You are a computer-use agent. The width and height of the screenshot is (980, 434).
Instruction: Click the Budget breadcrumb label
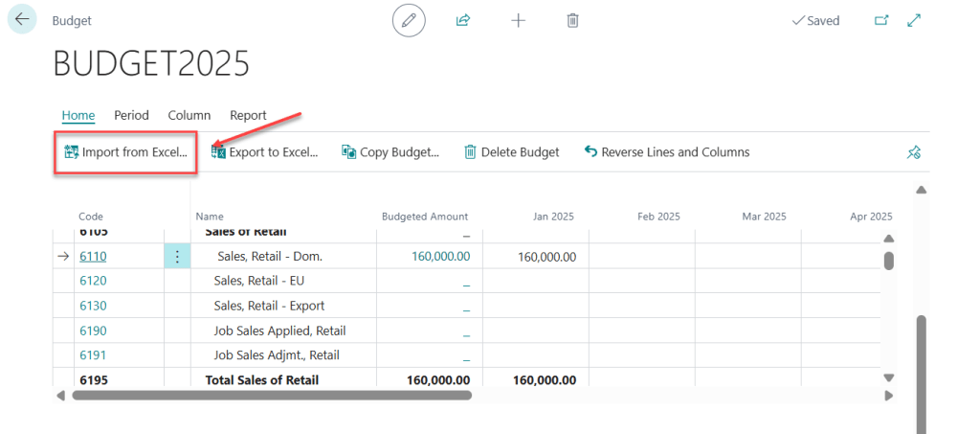[x=72, y=21]
